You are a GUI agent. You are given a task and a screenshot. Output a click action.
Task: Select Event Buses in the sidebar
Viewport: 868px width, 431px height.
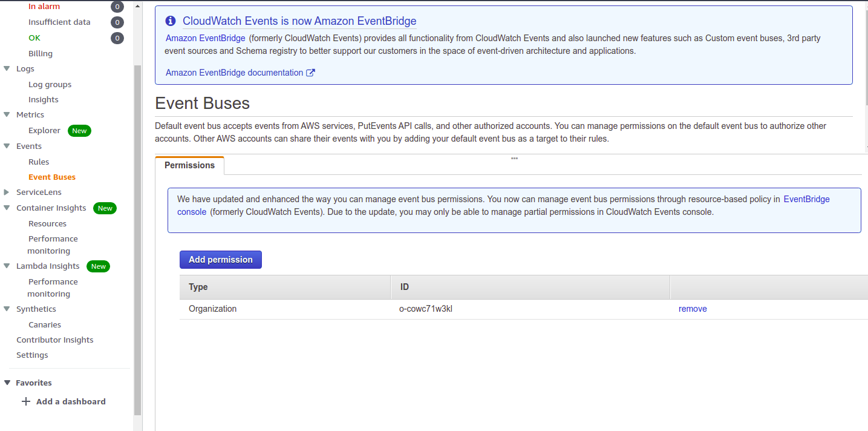[x=52, y=177]
